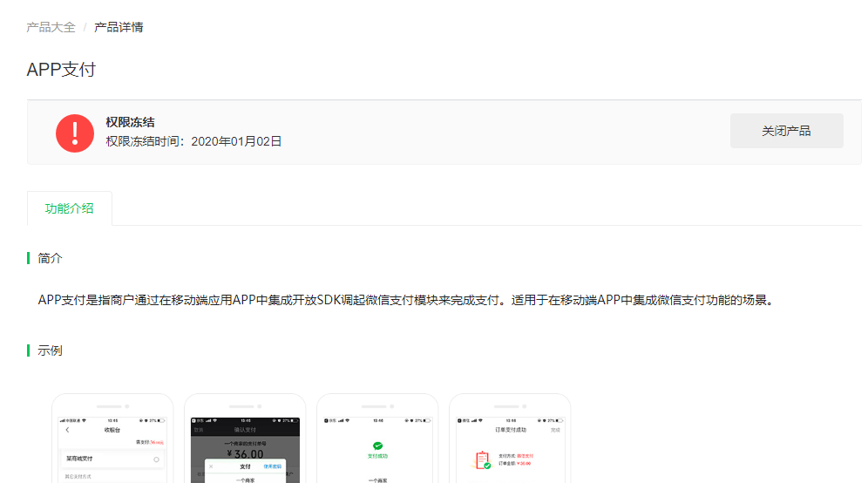The height and width of the screenshot is (483, 868).
Task: Open the 收银台 example phone screenshot
Action: 112,439
